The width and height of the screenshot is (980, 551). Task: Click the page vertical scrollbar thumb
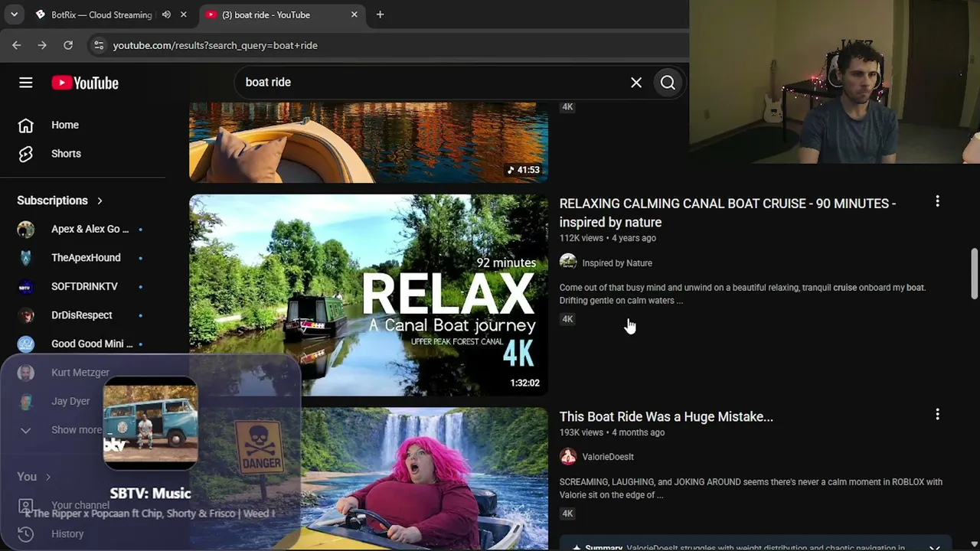coord(975,273)
